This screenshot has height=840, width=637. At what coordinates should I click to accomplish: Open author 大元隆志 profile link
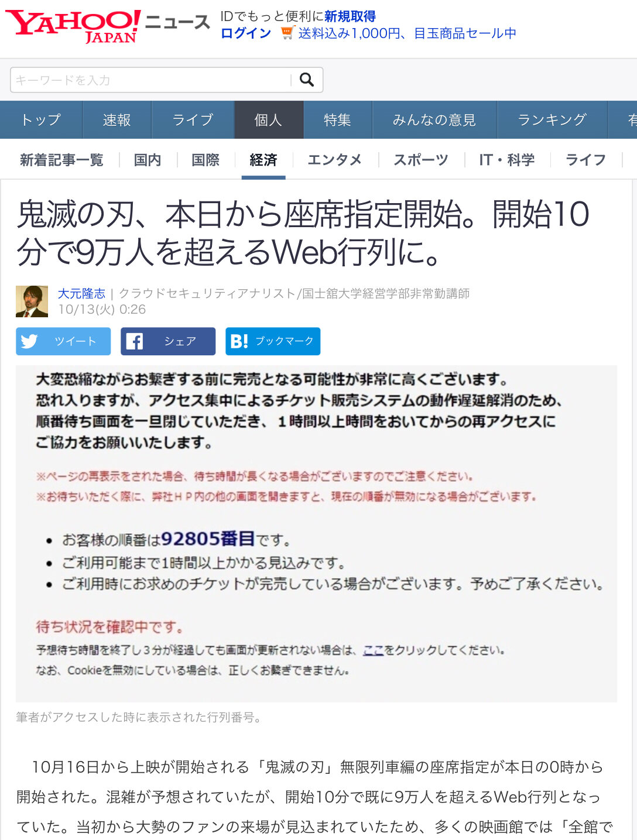tap(81, 293)
